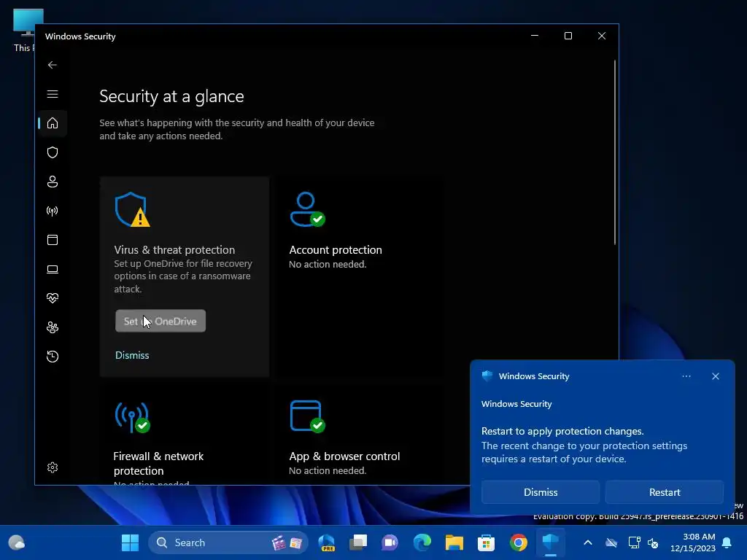747x560 pixels.
Task: Click Windows Security taskbar icon
Action: (x=550, y=542)
